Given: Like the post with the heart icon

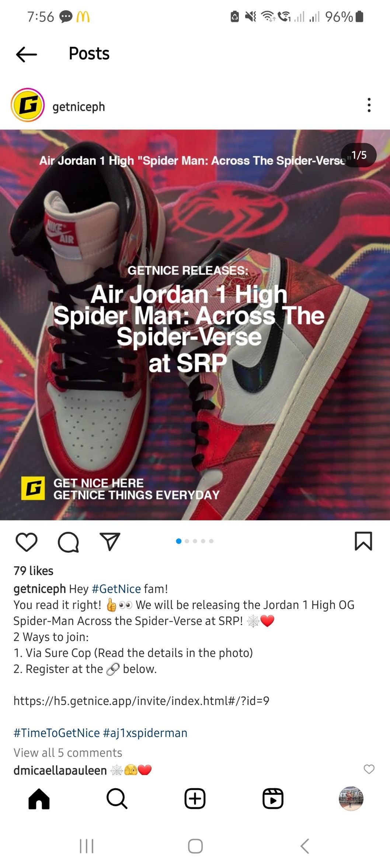Looking at the screenshot, I should 27,542.
